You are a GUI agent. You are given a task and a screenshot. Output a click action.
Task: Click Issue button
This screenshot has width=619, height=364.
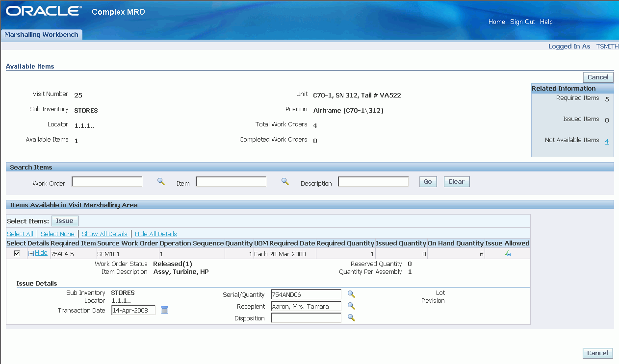pos(65,221)
